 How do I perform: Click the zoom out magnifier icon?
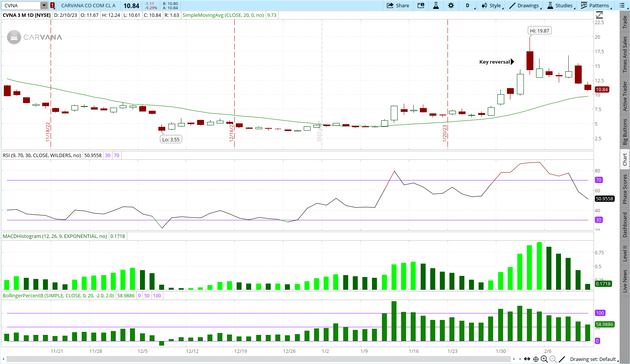pos(553,359)
